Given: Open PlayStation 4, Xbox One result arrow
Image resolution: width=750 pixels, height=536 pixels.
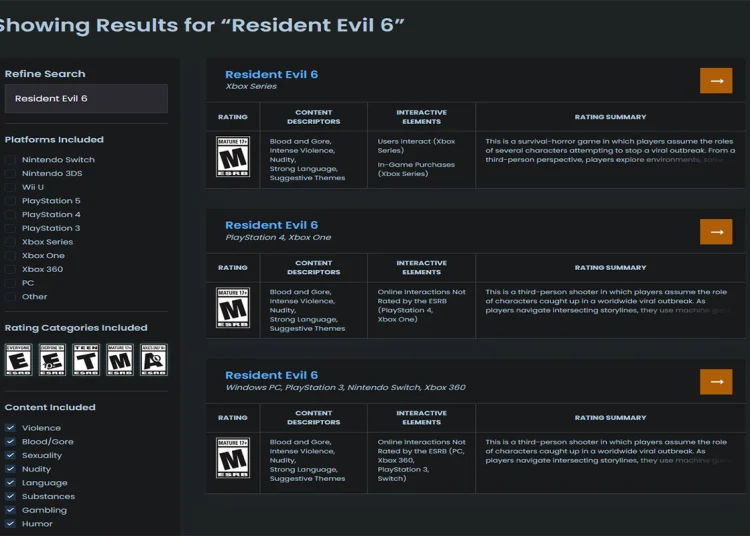Looking at the screenshot, I should pos(716,232).
